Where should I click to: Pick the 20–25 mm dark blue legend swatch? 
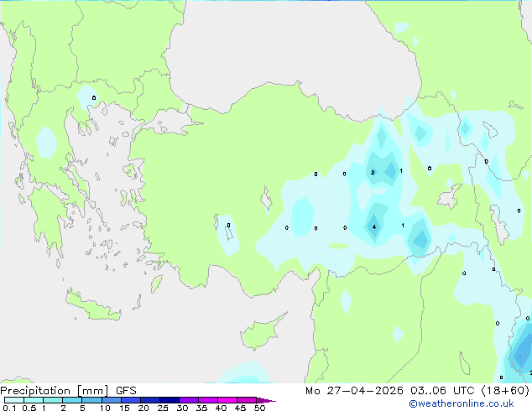click(149, 400)
